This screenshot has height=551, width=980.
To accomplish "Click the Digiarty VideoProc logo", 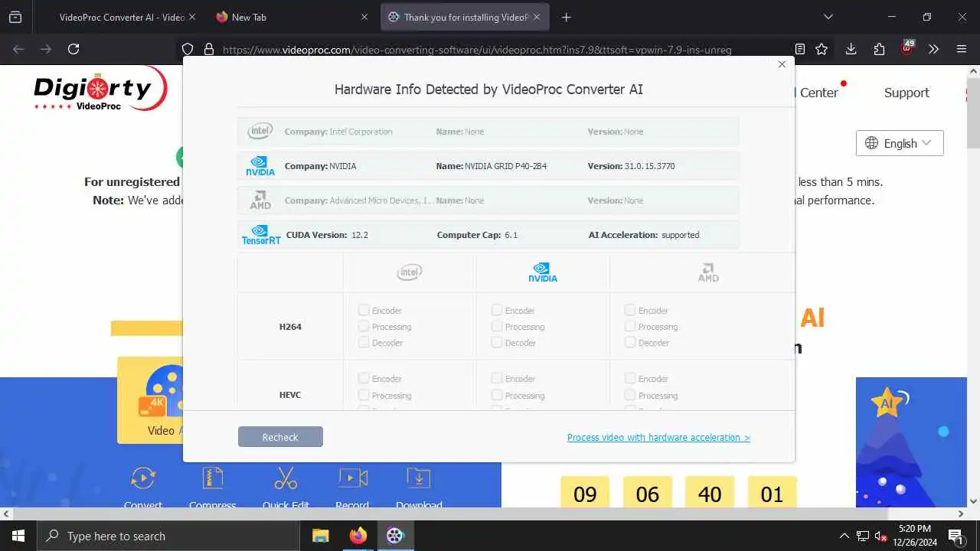I will click(x=100, y=90).
